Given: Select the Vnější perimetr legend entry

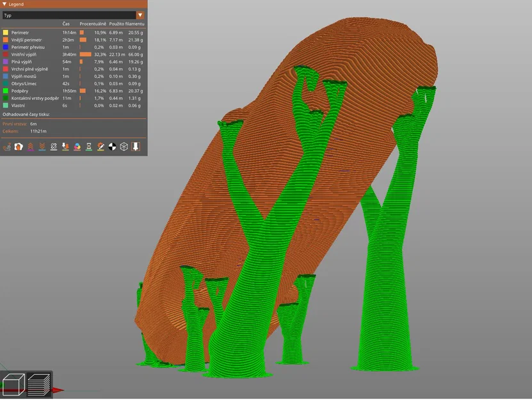Looking at the screenshot, I should 32,40.
